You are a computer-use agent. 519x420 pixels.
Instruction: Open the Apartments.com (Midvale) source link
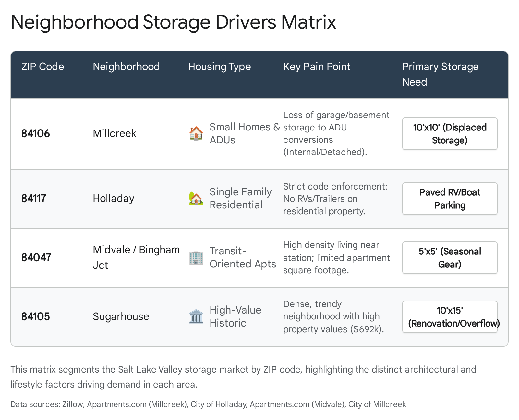297,404
